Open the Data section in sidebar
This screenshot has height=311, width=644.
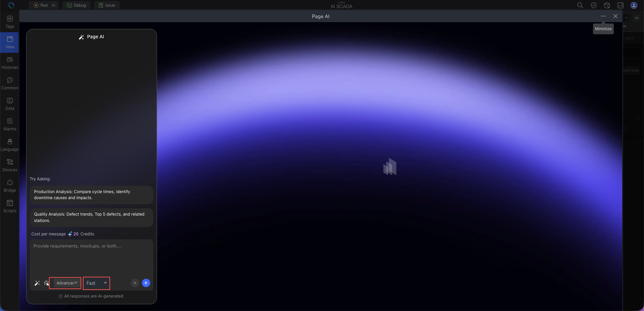click(10, 104)
